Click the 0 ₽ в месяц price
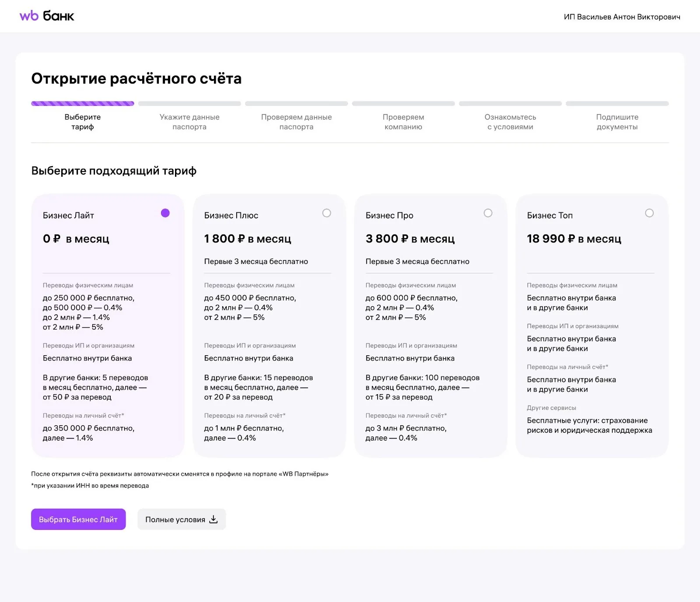 click(76, 239)
